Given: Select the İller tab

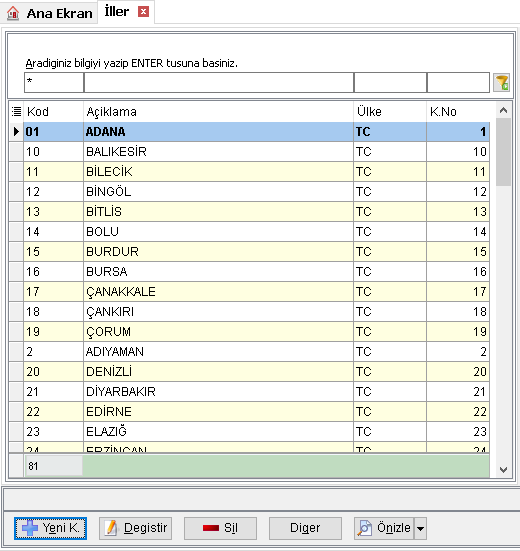Looking at the screenshot, I should click(117, 12).
